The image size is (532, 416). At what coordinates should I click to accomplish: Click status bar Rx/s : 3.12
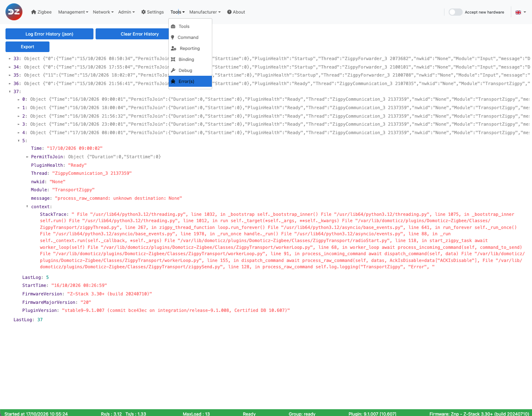click(x=111, y=414)
